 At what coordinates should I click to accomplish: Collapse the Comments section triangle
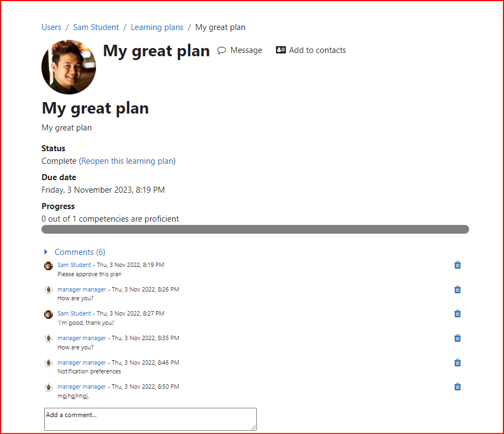46,252
